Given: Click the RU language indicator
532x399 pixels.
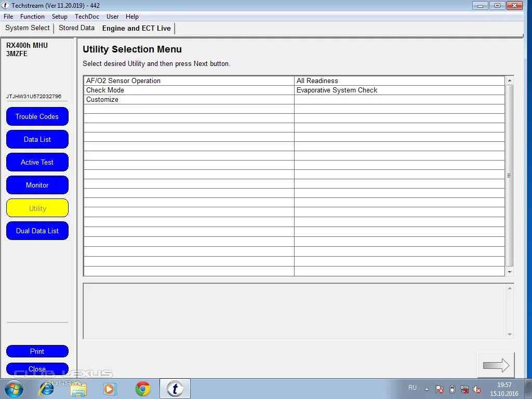Looking at the screenshot, I should (x=412, y=388).
